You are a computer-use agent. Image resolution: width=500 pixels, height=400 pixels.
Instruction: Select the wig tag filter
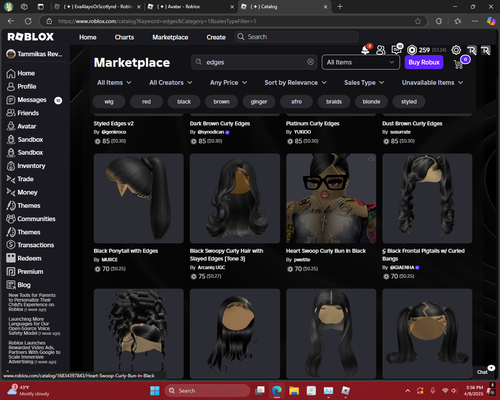[109, 102]
